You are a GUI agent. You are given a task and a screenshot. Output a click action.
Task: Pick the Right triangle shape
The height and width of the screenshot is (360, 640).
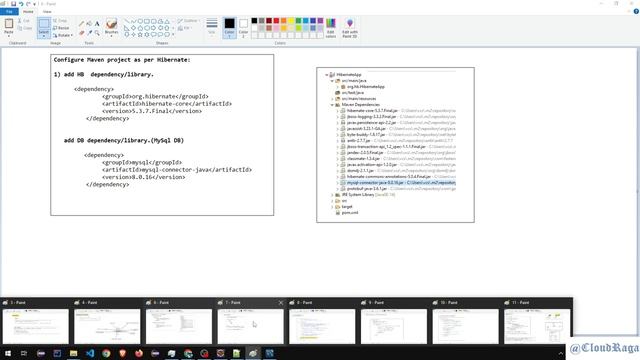click(127, 28)
